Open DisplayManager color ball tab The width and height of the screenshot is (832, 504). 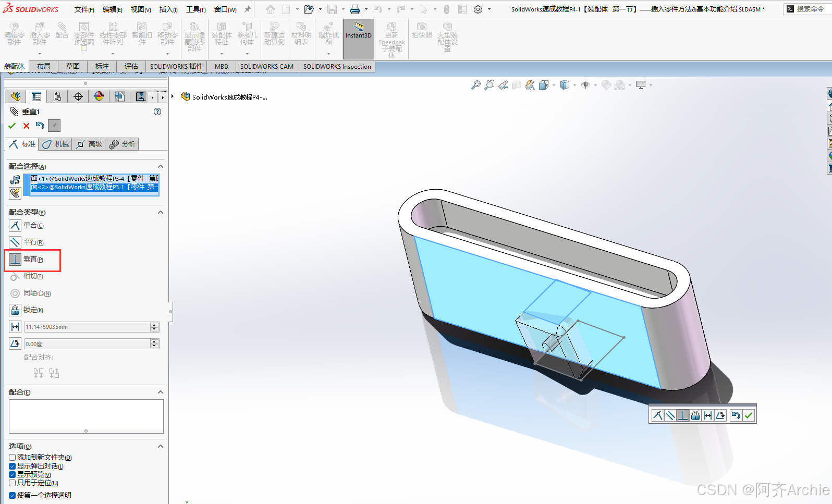pyautogui.click(x=99, y=96)
